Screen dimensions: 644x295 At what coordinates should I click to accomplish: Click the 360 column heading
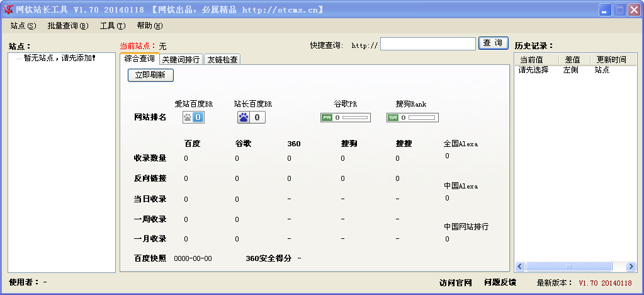tap(294, 144)
